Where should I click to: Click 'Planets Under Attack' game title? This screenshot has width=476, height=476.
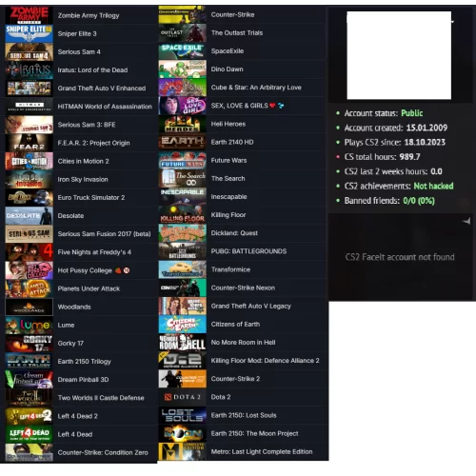click(89, 288)
